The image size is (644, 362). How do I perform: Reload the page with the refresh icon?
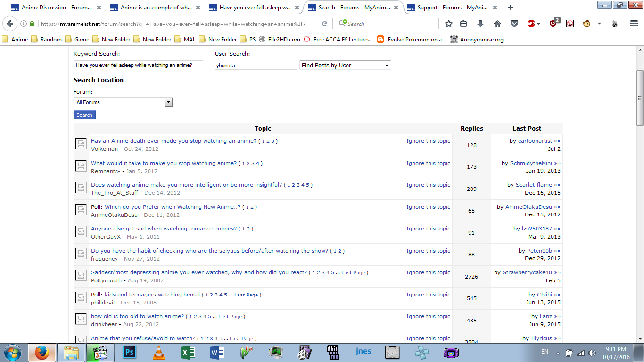325,24
